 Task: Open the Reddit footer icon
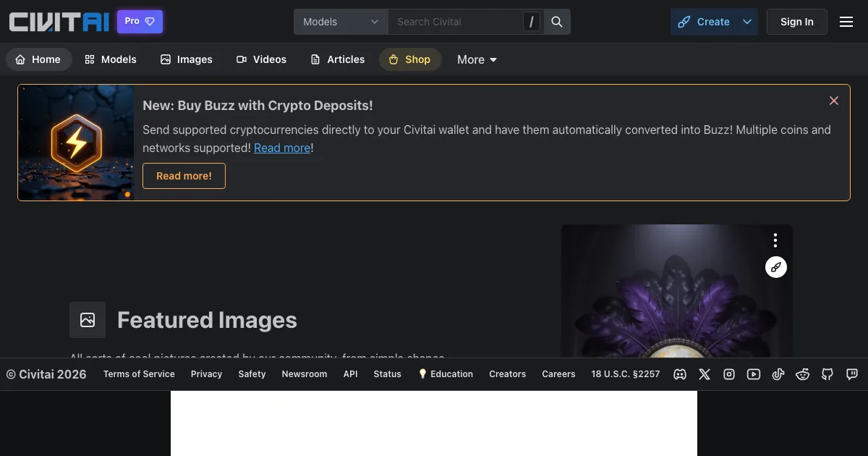click(803, 374)
